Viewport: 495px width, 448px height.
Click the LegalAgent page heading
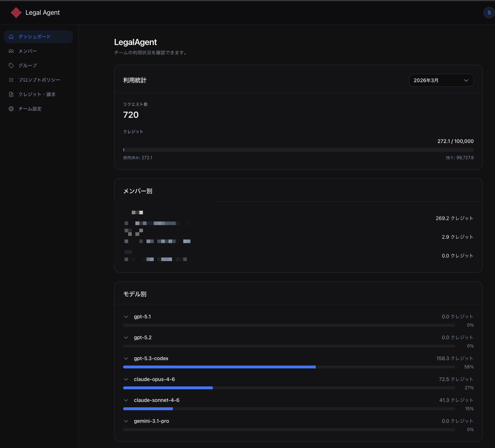(x=135, y=42)
